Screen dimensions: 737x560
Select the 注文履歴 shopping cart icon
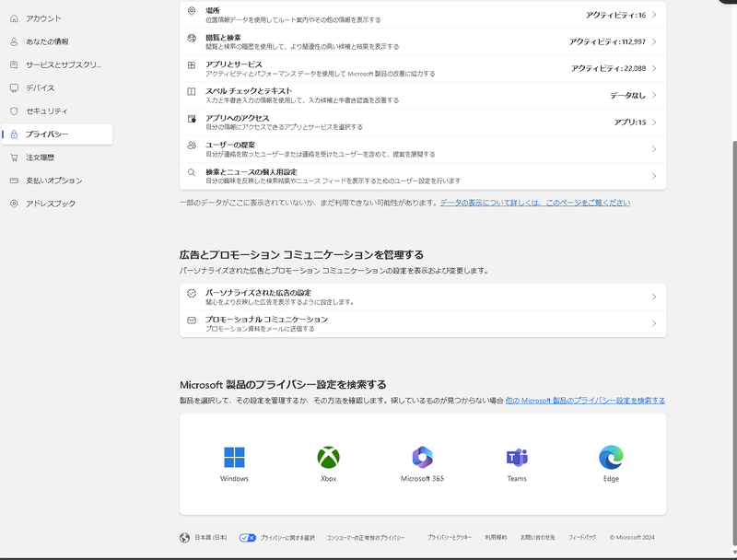pyautogui.click(x=12, y=157)
